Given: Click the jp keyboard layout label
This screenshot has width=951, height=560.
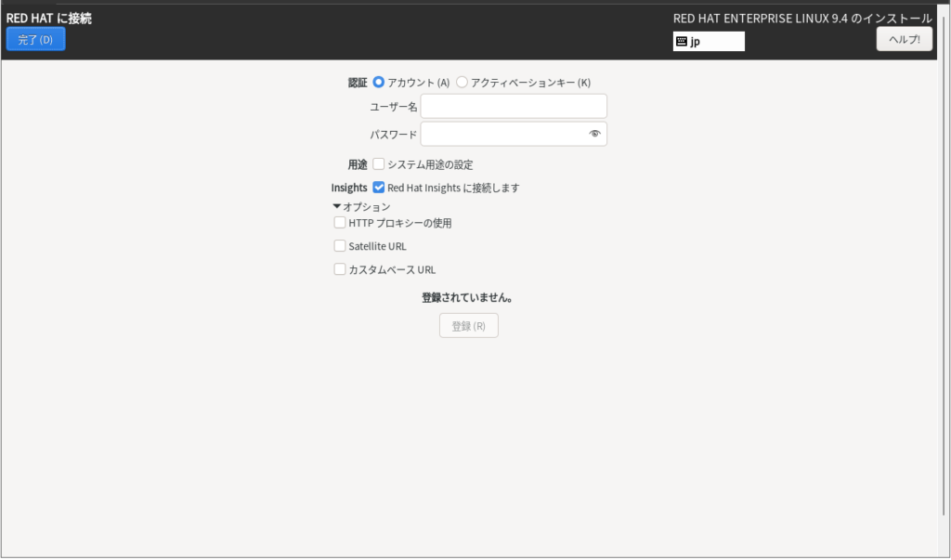Looking at the screenshot, I should click(x=696, y=42).
